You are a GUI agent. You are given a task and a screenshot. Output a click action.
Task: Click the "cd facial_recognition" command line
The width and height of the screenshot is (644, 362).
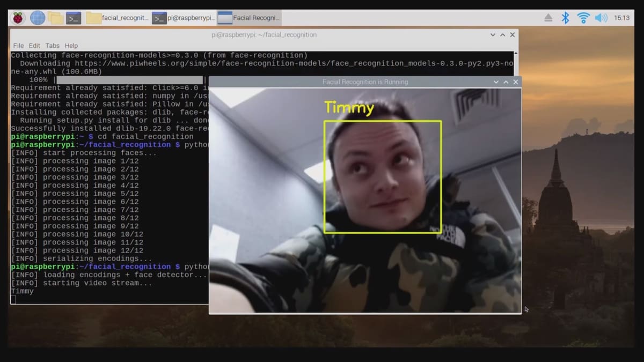pyautogui.click(x=102, y=137)
